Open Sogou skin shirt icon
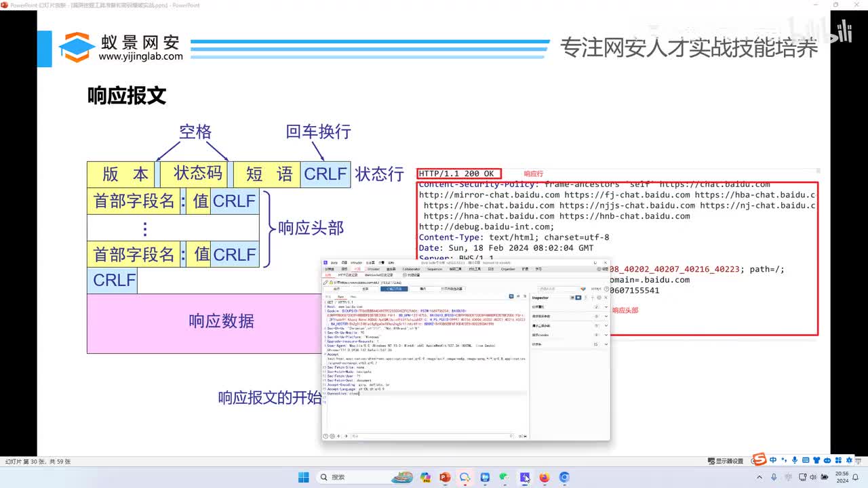 (816, 460)
